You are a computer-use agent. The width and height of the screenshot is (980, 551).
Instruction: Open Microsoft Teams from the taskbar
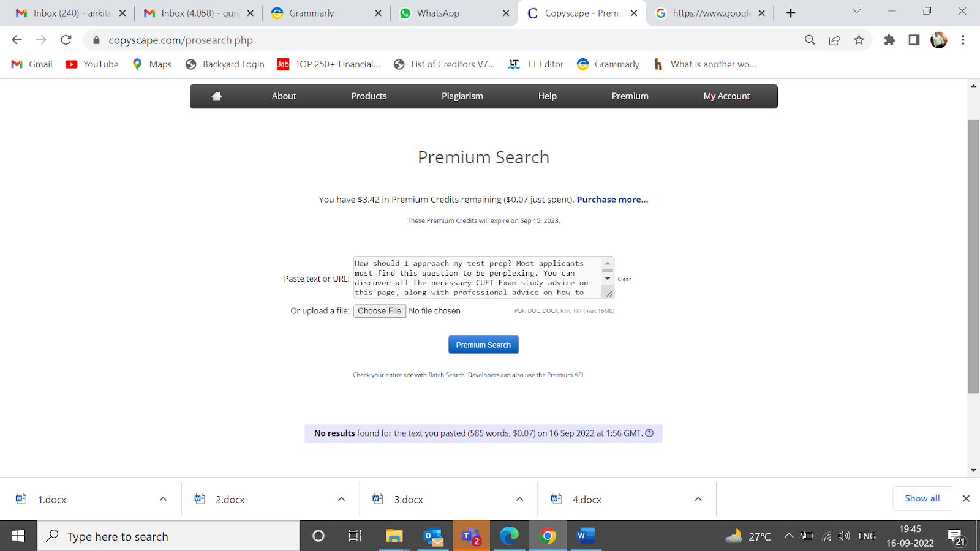click(x=471, y=536)
